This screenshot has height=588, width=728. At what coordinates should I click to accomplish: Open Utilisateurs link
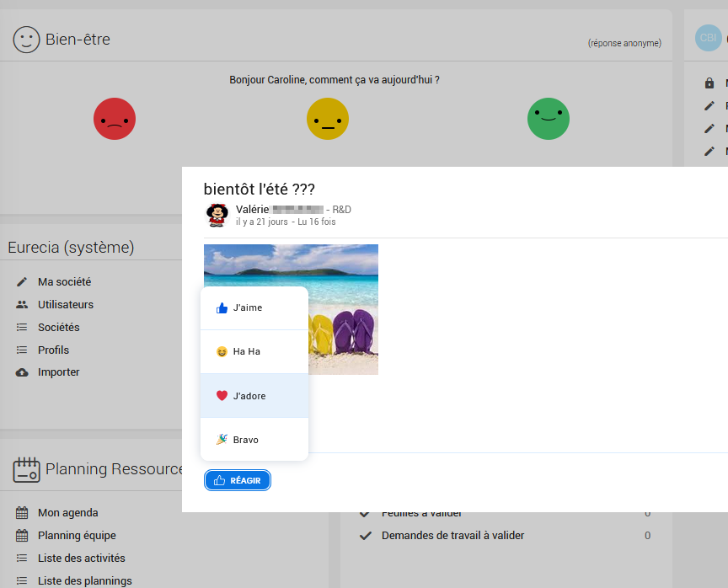pyautogui.click(x=66, y=304)
